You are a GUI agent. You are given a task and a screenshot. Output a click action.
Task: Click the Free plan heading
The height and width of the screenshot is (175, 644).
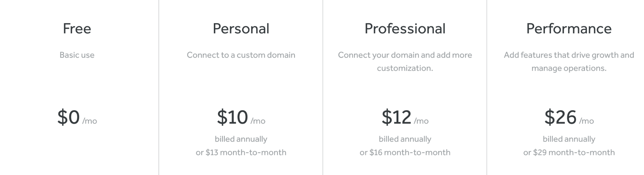(x=77, y=29)
